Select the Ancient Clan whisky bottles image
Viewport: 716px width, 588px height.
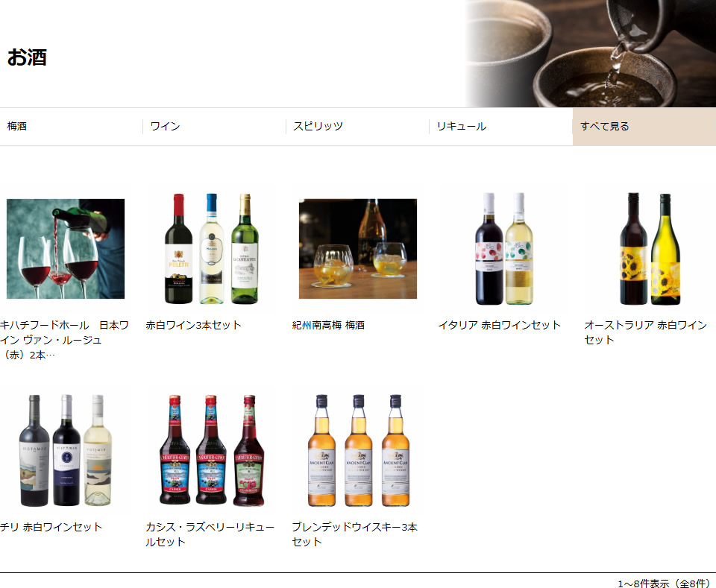(358, 450)
